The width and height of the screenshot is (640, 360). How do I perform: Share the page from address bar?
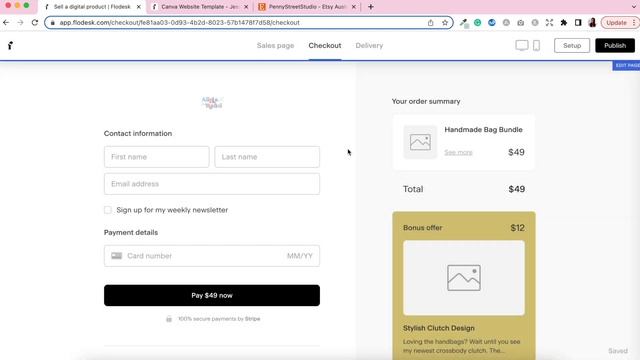pyautogui.click(x=431, y=23)
